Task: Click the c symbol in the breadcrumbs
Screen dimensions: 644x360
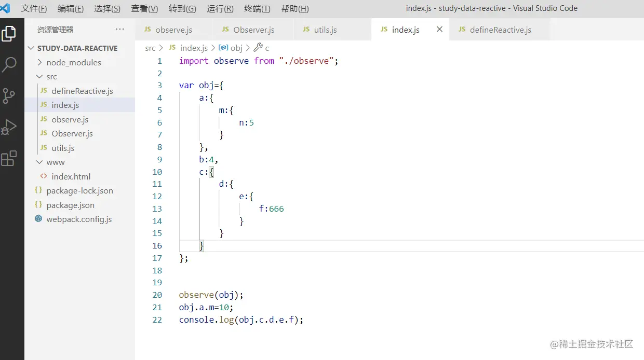Action: [266, 48]
